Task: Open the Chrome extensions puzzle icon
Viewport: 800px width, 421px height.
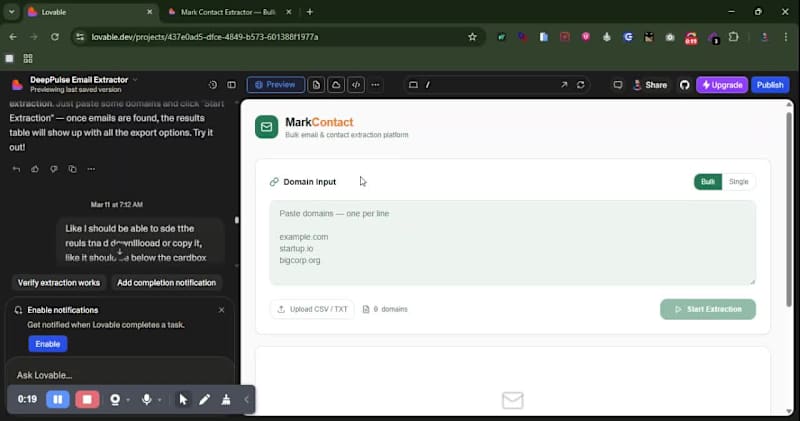Action: [x=734, y=37]
